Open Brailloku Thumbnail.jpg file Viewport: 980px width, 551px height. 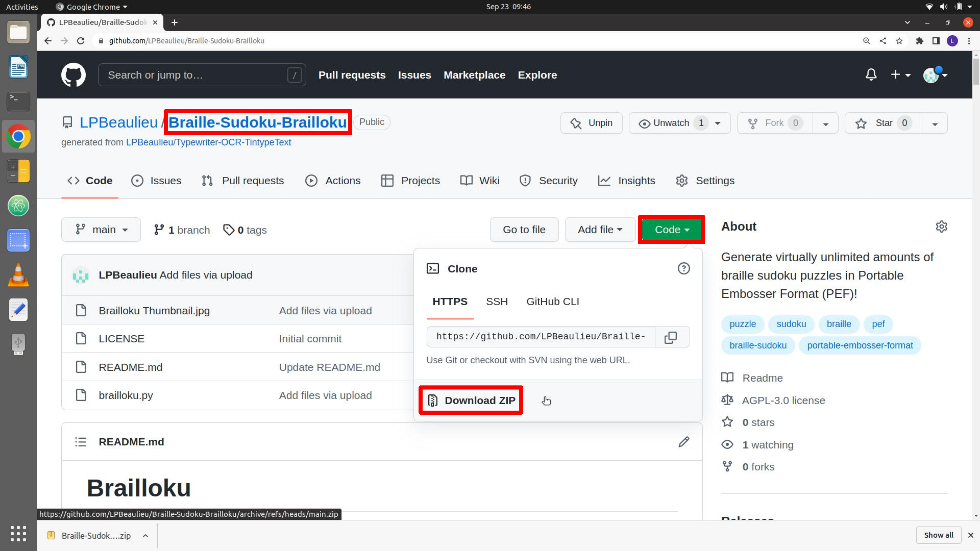click(x=154, y=311)
